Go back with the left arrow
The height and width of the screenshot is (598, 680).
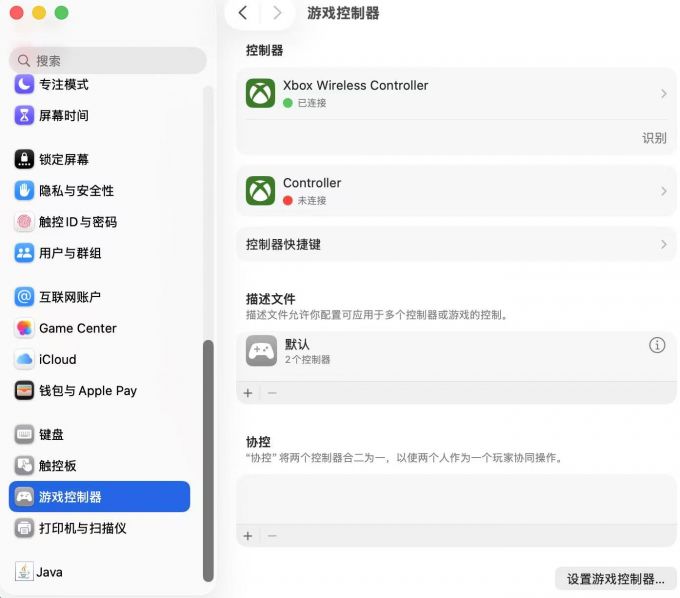(x=243, y=13)
